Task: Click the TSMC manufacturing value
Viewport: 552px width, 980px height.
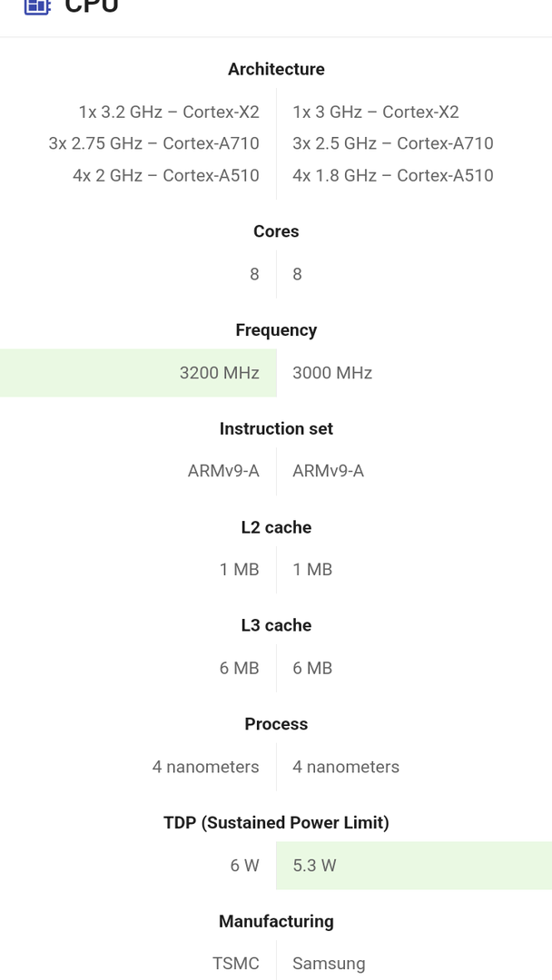Action: tap(236, 964)
